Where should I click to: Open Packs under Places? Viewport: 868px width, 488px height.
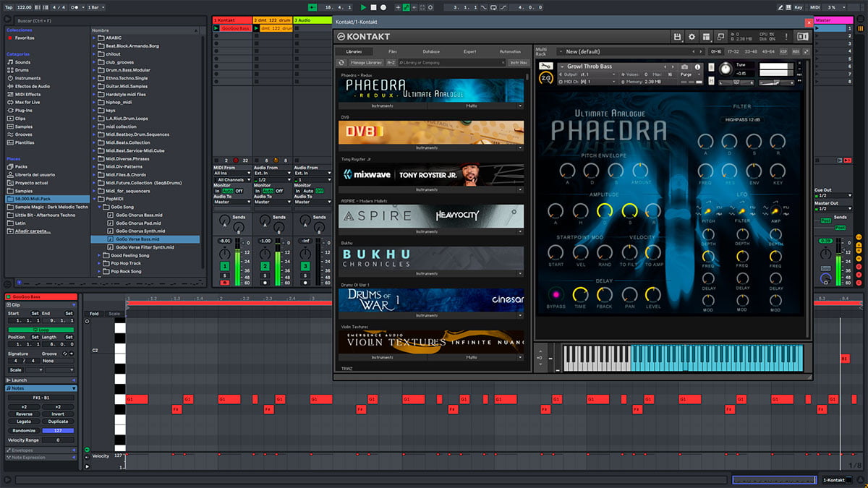[20, 166]
